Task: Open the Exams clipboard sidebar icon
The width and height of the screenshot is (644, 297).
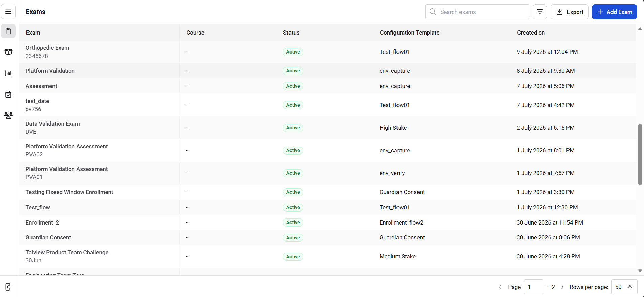Action: (8, 31)
